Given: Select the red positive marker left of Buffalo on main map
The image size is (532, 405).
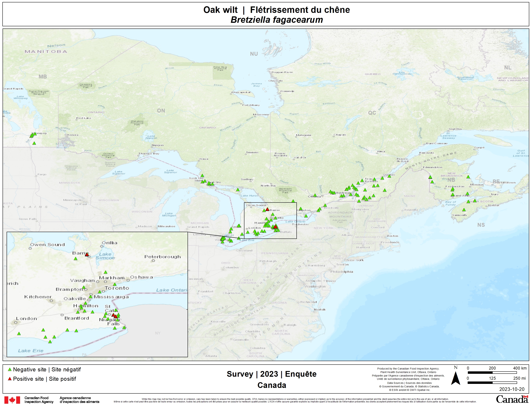Looking at the screenshot, I should pyautogui.click(x=275, y=227).
